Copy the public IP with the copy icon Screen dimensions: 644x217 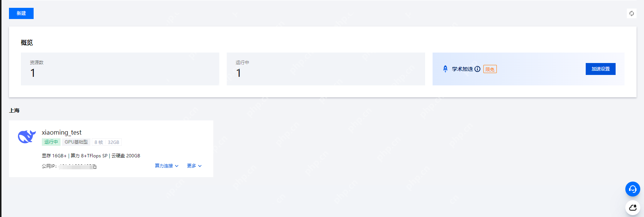95,167
